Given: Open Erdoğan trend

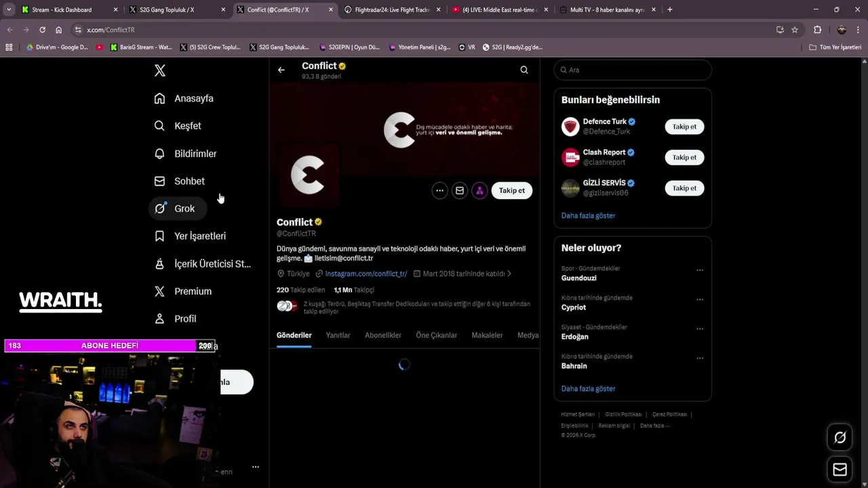Looking at the screenshot, I should click(x=574, y=337).
